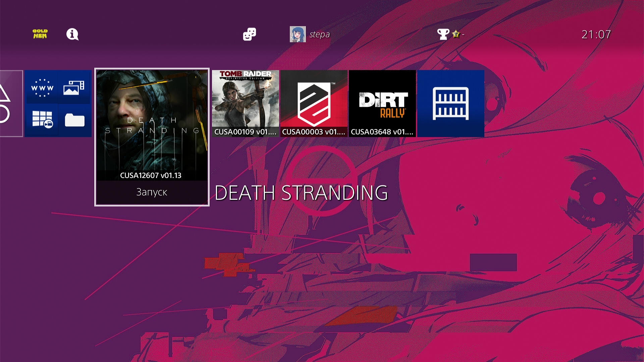Select the partial PlayStation Store tile
The width and height of the screenshot is (644, 362).
pyautogui.click(x=11, y=103)
